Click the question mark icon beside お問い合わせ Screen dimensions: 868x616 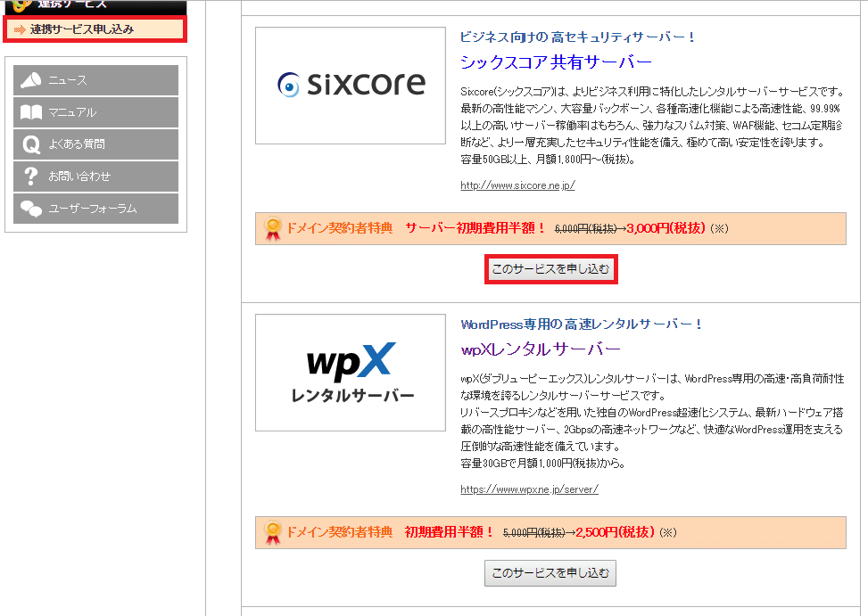click(31, 177)
